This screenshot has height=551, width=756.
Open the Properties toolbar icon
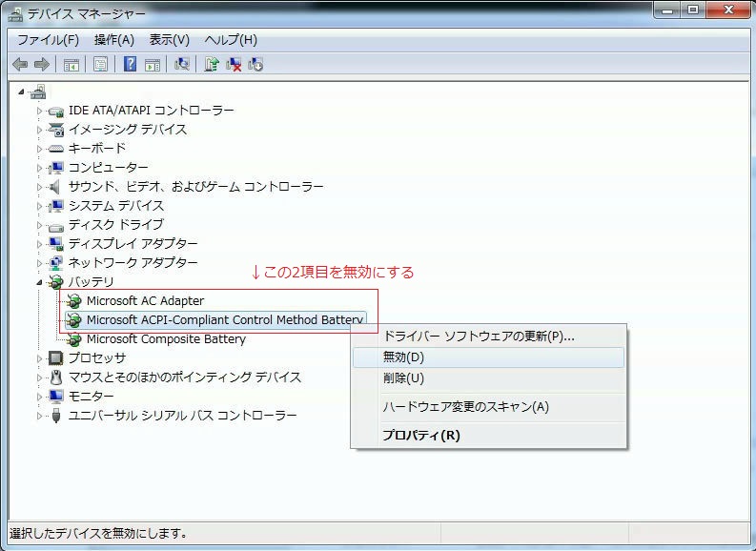(x=101, y=64)
